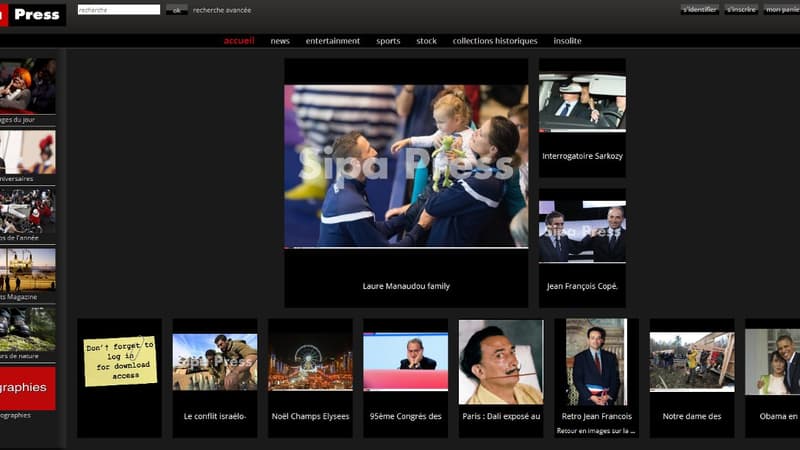Open the 95ème Congrès des thumbnail
The image size is (800, 450).
(406, 361)
